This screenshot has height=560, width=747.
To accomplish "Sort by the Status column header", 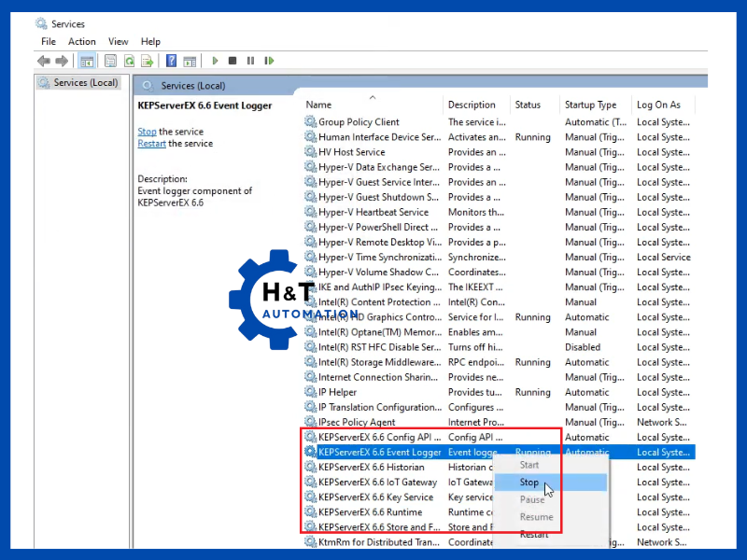I will [x=528, y=105].
